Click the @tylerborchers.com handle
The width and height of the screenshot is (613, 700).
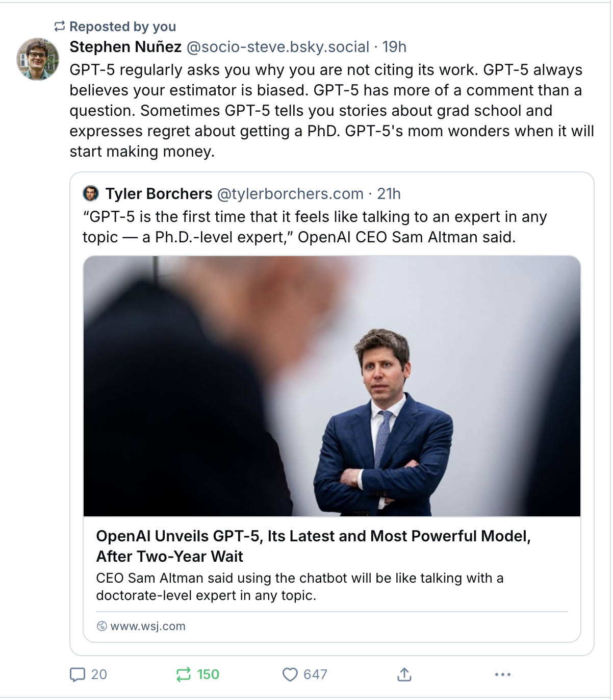(290, 194)
